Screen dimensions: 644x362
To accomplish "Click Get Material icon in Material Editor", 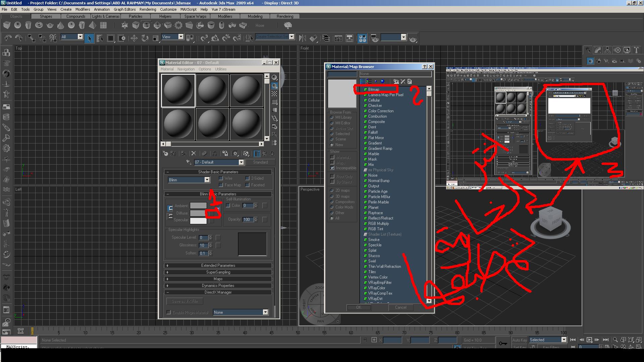I will [165, 154].
